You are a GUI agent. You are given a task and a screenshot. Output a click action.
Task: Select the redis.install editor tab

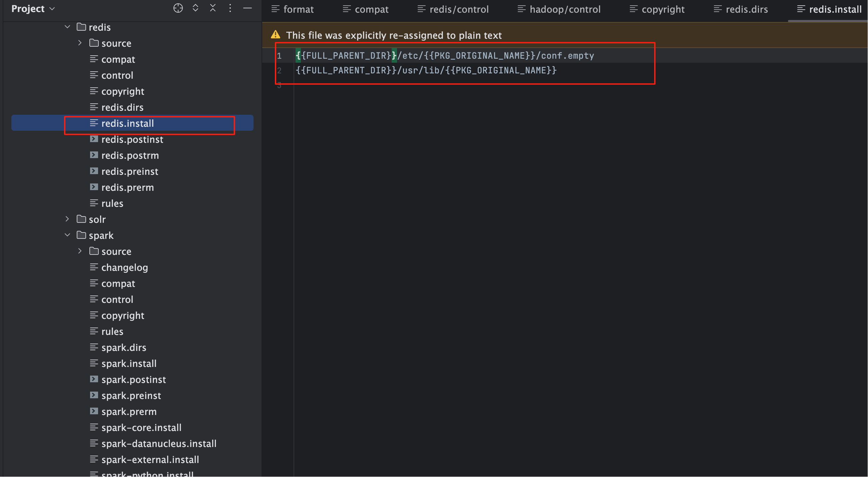(x=829, y=9)
